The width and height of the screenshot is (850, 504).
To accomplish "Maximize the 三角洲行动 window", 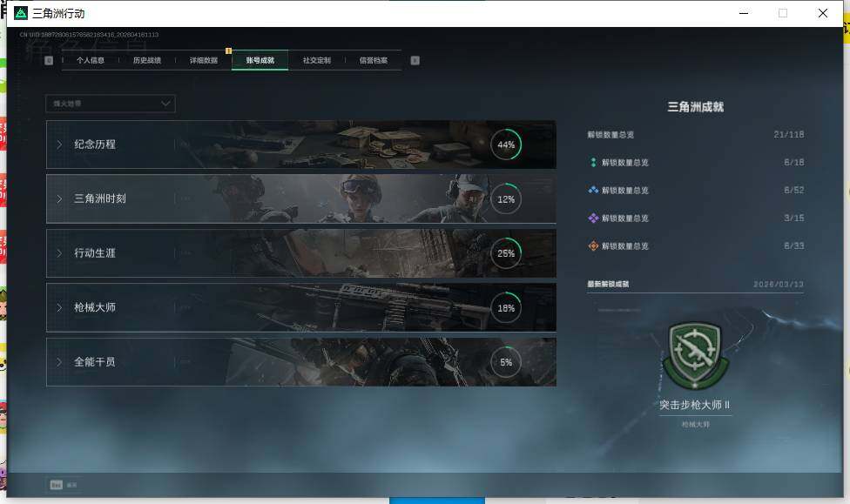I will coord(783,13).
